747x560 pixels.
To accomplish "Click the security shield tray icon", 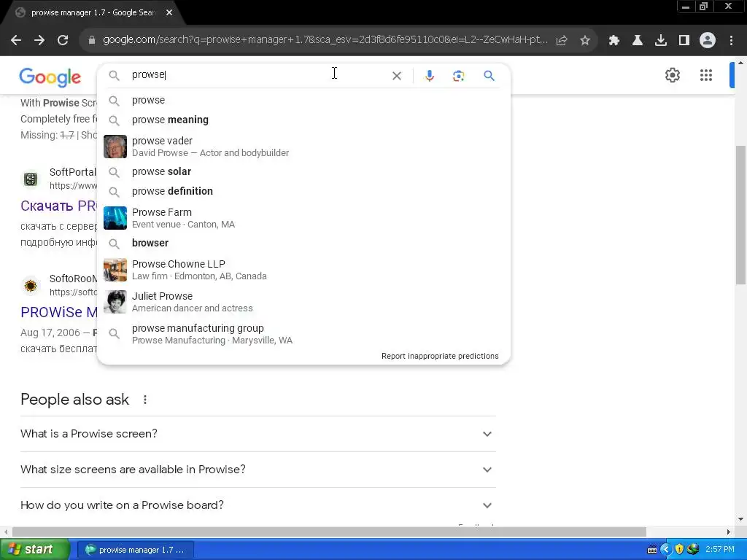I will click(x=679, y=549).
